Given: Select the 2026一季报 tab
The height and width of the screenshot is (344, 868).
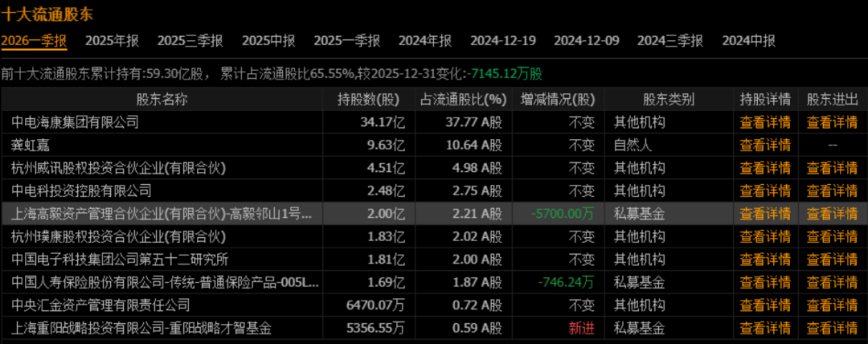Looking at the screenshot, I should (34, 40).
